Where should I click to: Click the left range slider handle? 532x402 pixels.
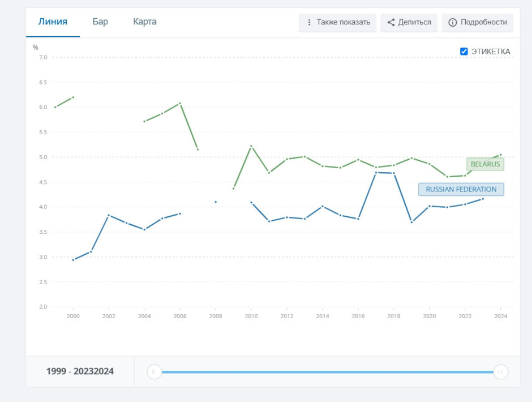click(x=154, y=371)
